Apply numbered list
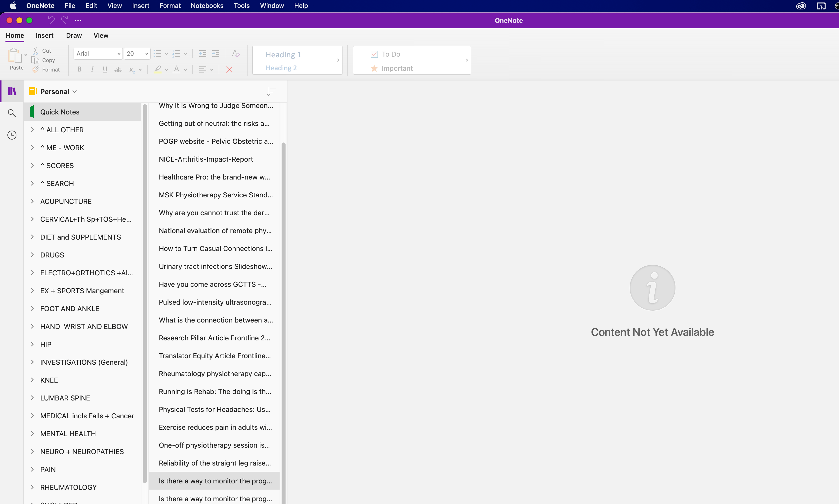839x504 pixels. pyautogui.click(x=176, y=53)
